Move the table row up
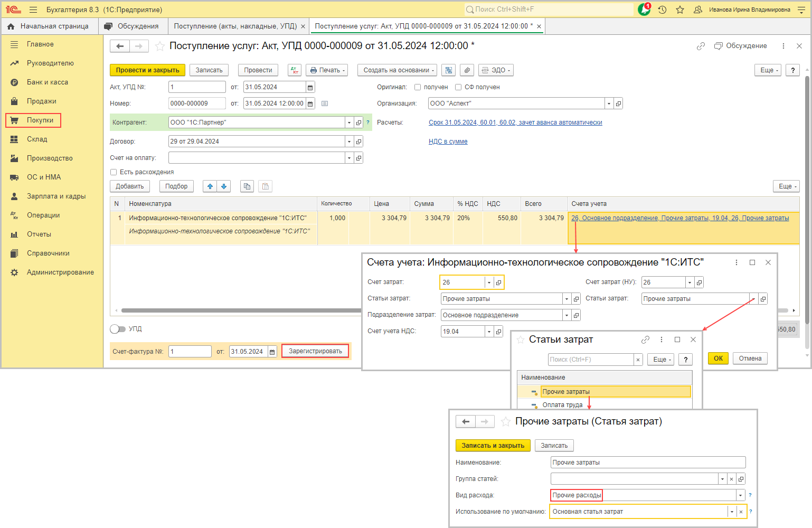This screenshot has height=528, width=812. 210,186
